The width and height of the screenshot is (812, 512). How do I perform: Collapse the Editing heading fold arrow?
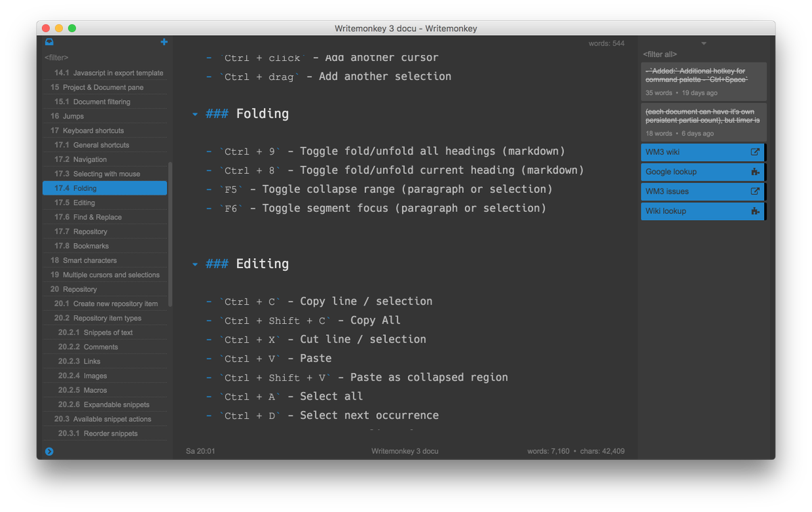[x=195, y=265]
